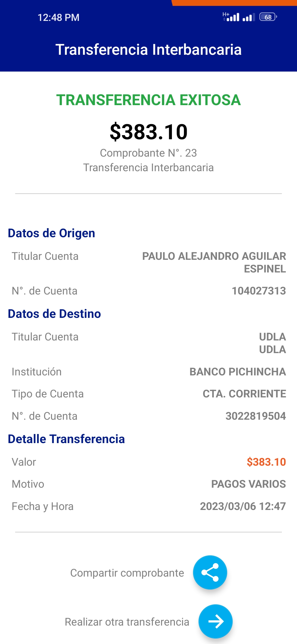The height and width of the screenshot is (644, 297).
Task: Tap the 'Datos de Destino' section heading
Action: (x=54, y=314)
